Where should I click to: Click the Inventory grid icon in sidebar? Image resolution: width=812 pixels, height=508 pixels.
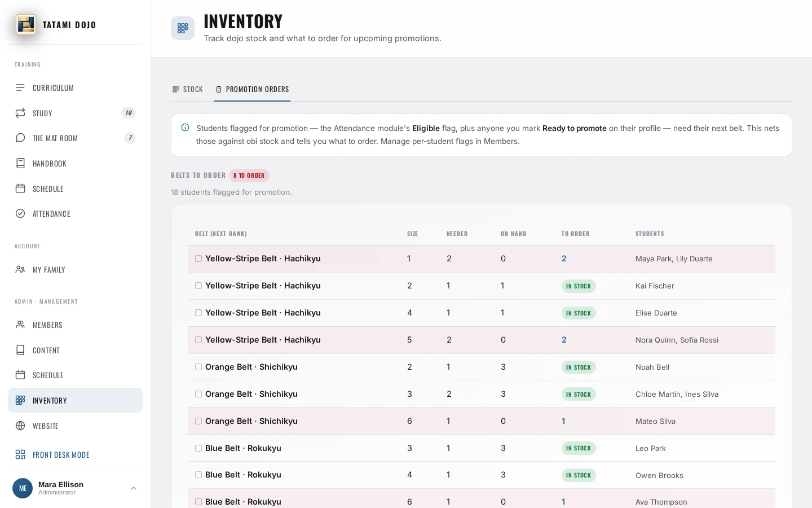click(x=20, y=400)
